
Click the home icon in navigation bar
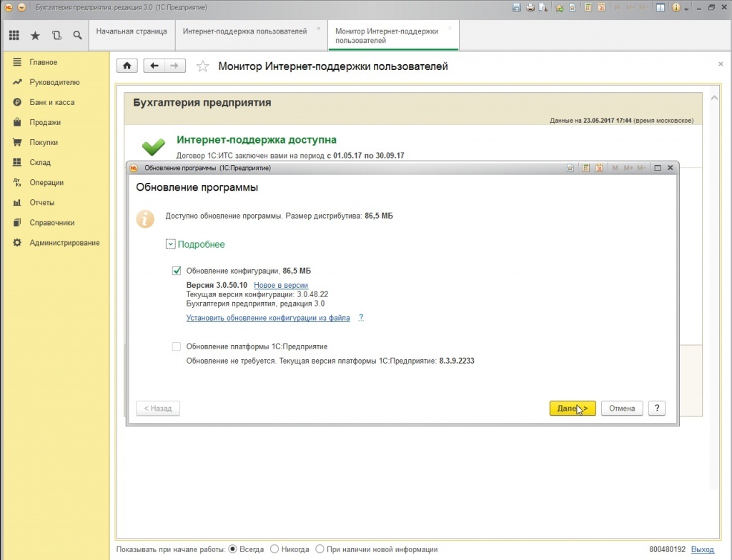click(x=127, y=66)
